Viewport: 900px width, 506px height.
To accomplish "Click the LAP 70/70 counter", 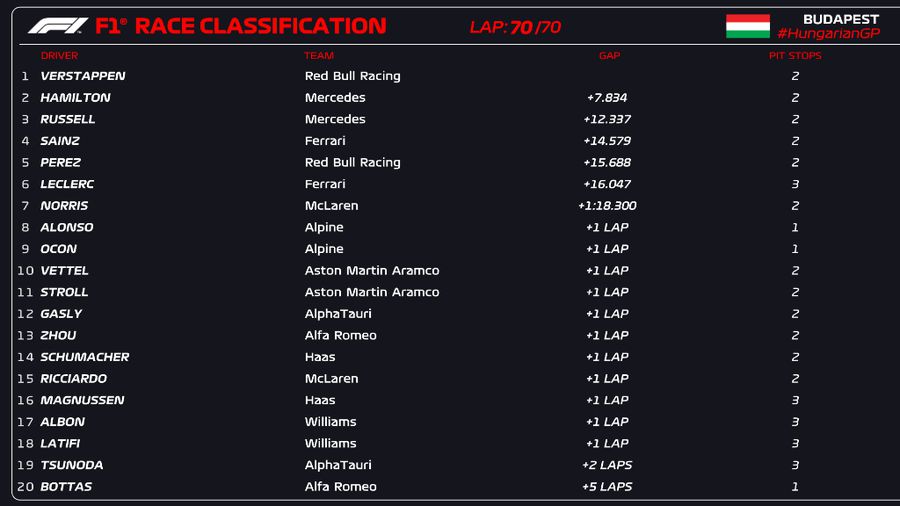I will click(x=515, y=27).
